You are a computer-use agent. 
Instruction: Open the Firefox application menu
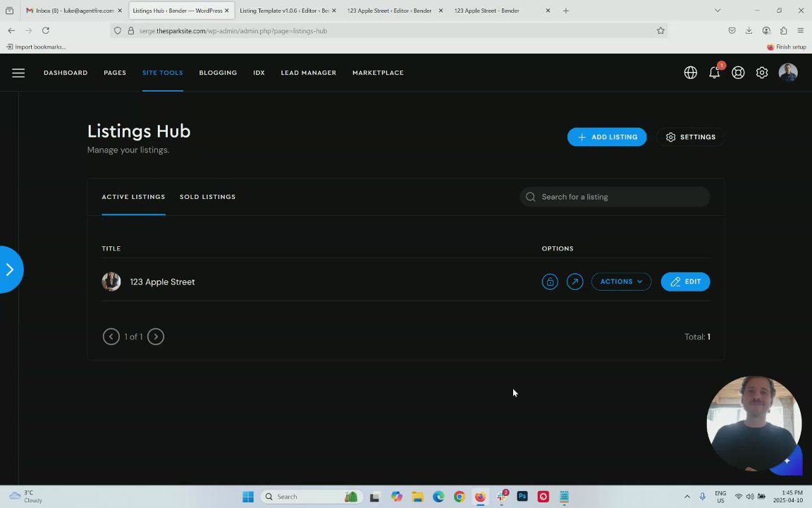801,30
